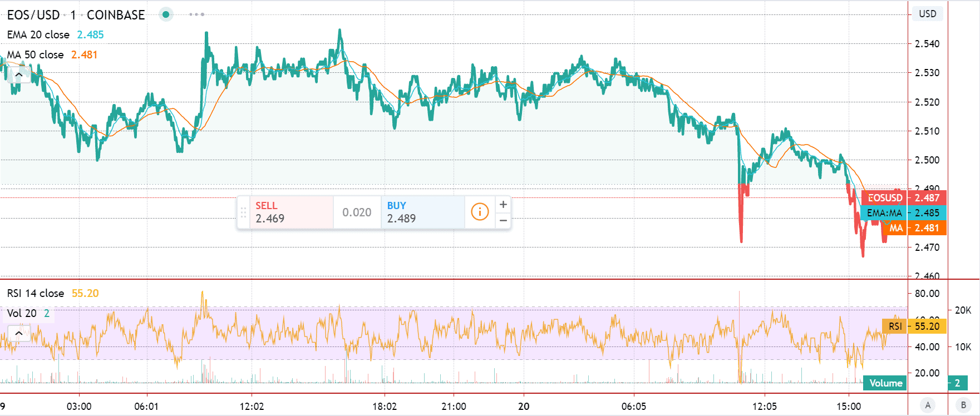The width and height of the screenshot is (980, 416).
Task: Click the BUY 2.489 button
Action: [423, 212]
